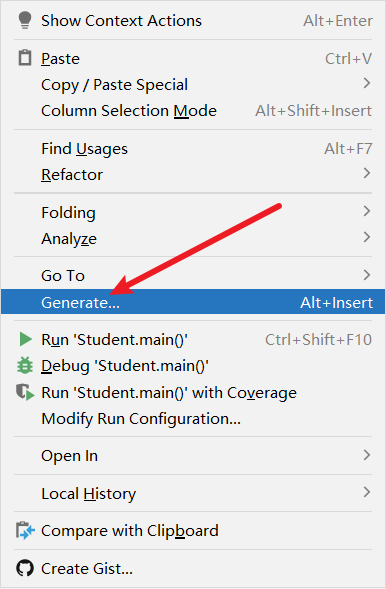Click the green Debug bug icon
Screen dimensions: 386x589
click(25, 365)
